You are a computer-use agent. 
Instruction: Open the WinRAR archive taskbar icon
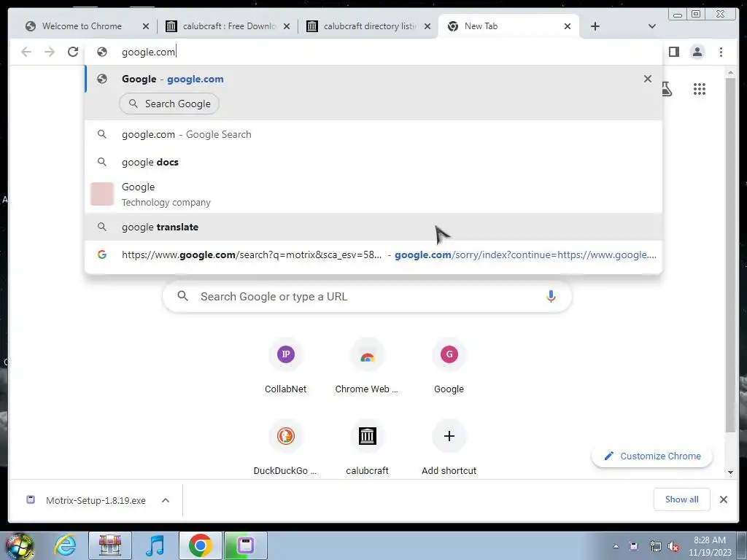pos(110,545)
